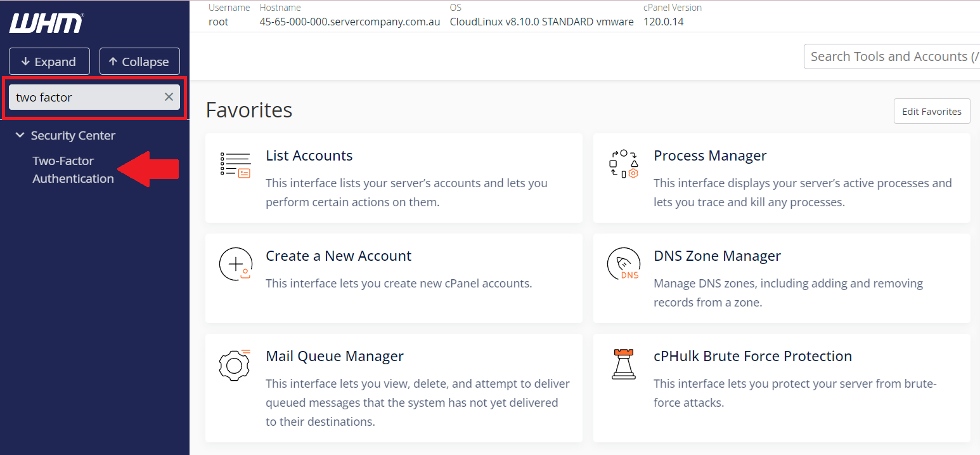The image size is (980, 455).
Task: Click the Mail Queue Manager gear icon
Action: pyautogui.click(x=235, y=364)
